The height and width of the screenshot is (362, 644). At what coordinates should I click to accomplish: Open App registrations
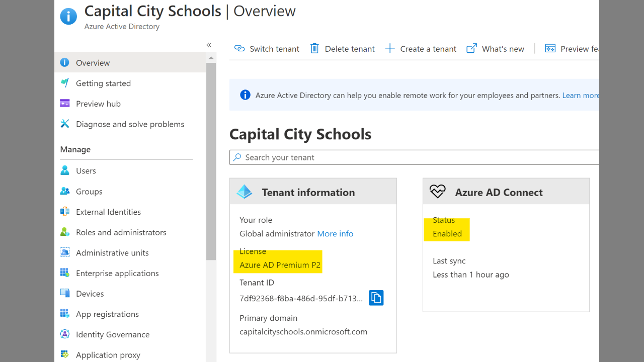point(130,314)
